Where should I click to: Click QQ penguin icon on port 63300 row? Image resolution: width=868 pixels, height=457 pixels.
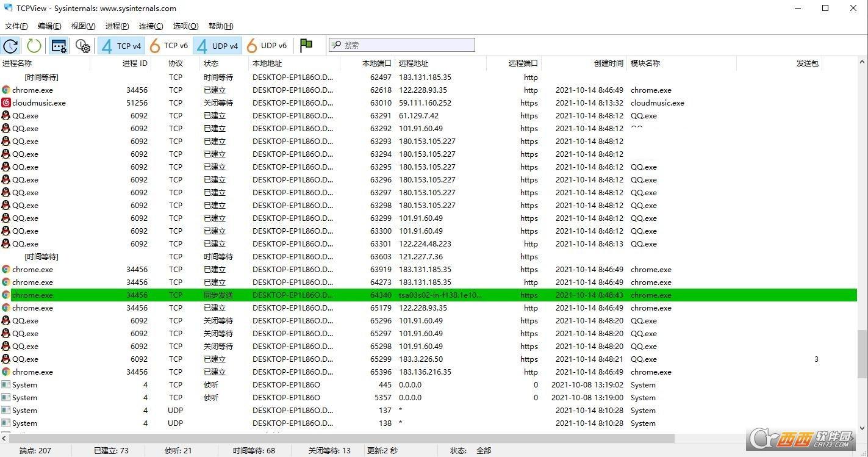point(6,231)
